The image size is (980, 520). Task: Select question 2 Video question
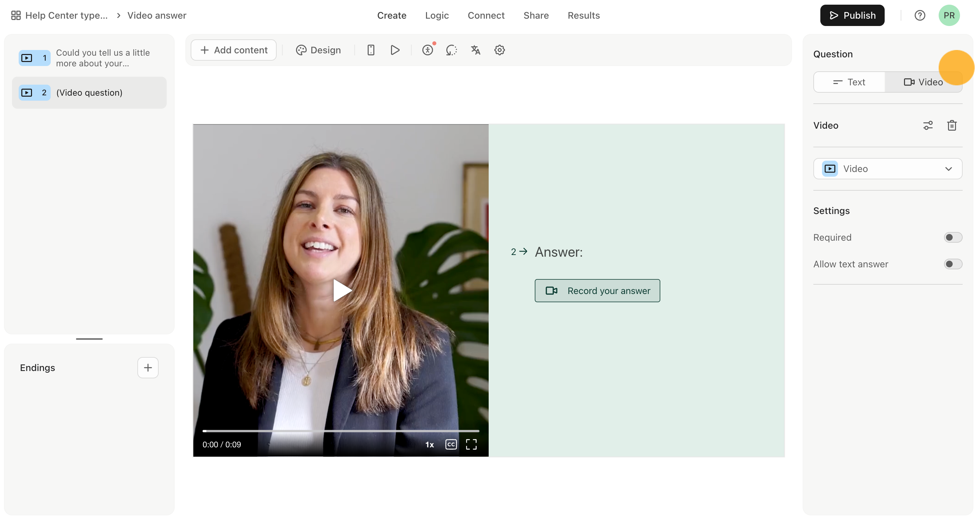coord(89,92)
